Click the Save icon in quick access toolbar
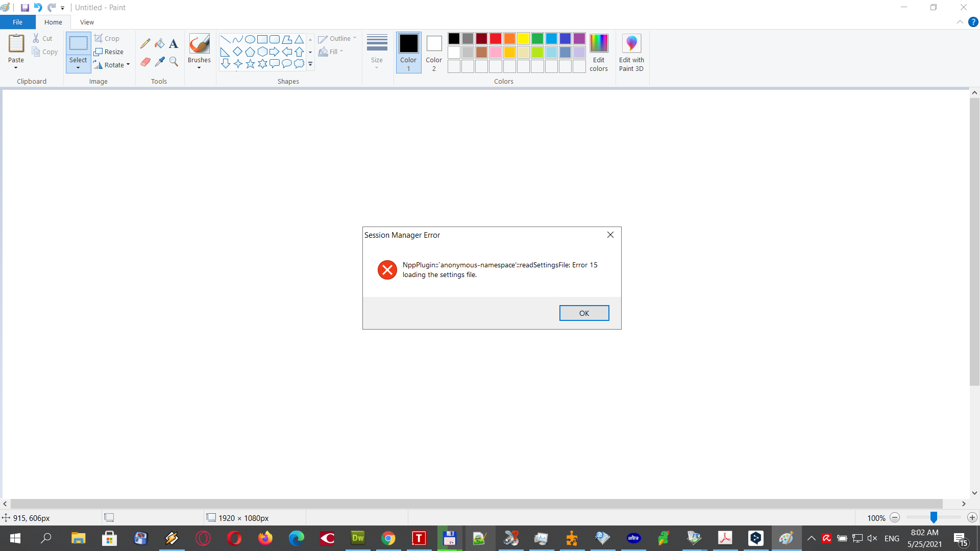 [x=24, y=8]
